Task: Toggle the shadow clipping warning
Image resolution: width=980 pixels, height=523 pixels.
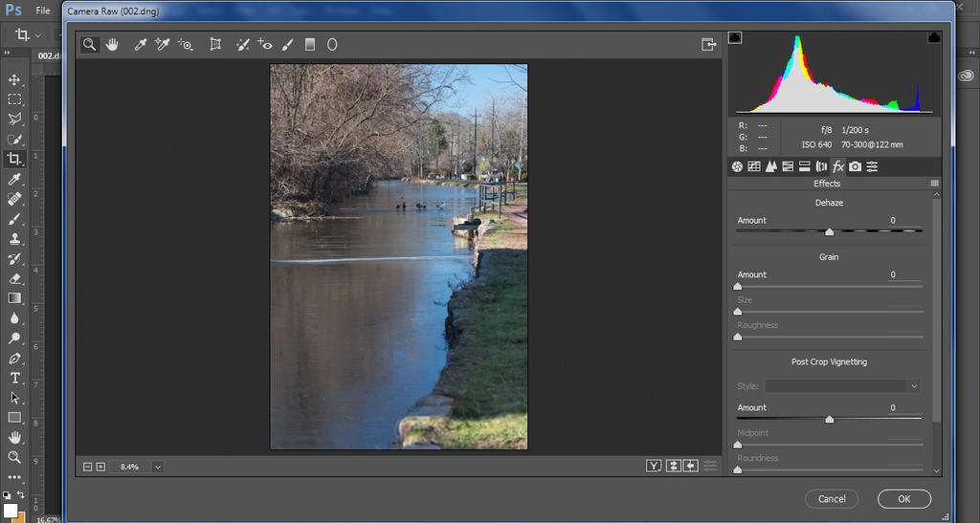Action: tap(735, 37)
